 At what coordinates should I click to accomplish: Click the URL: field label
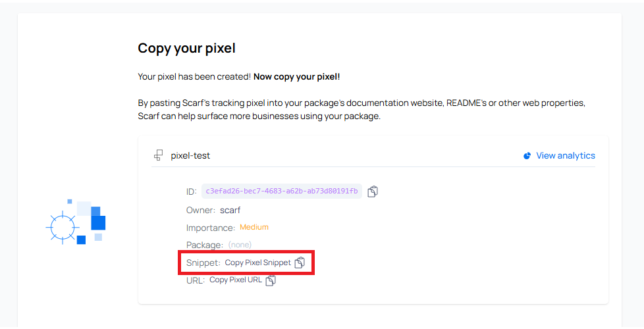point(196,280)
